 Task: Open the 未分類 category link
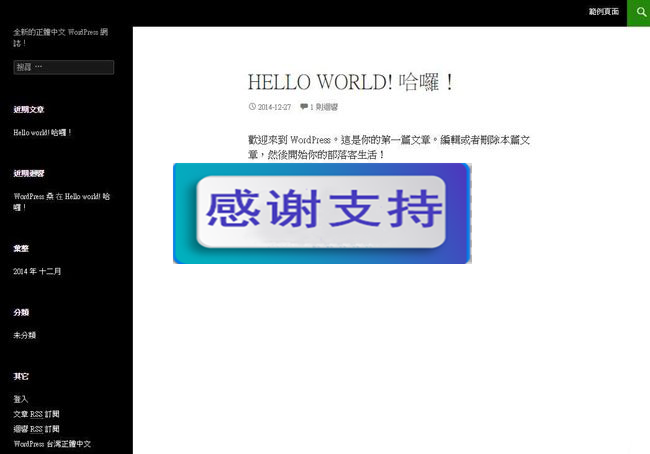tap(24, 335)
